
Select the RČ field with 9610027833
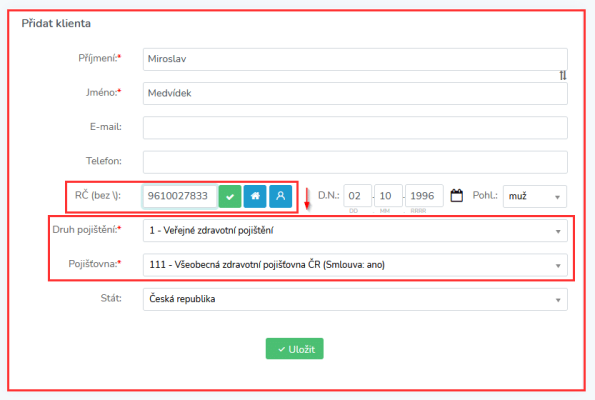pyautogui.click(x=179, y=196)
